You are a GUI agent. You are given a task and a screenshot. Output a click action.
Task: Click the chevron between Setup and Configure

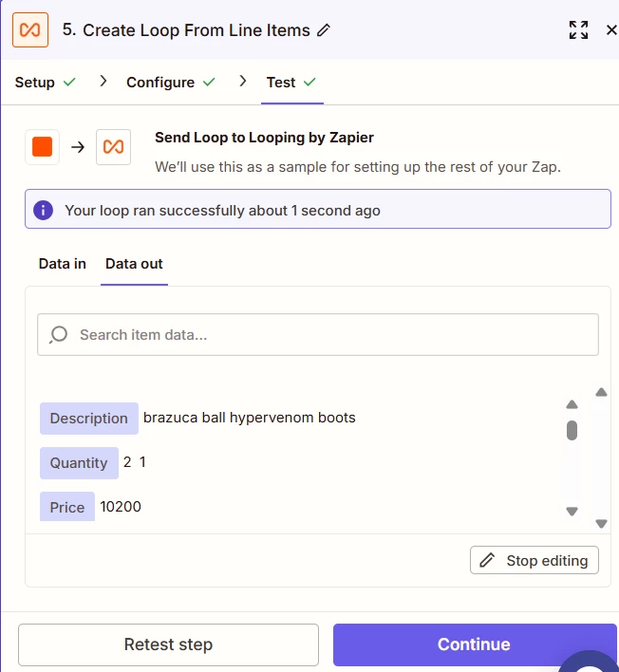click(103, 81)
